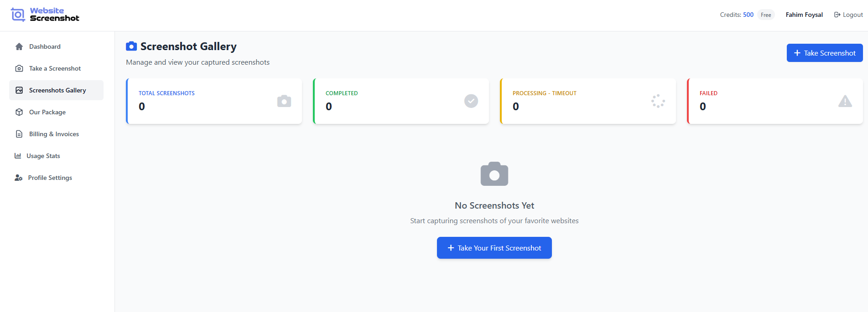Click the spinner icon on Processing-Timeout card
Image resolution: width=868 pixels, height=312 pixels.
pos(658,101)
